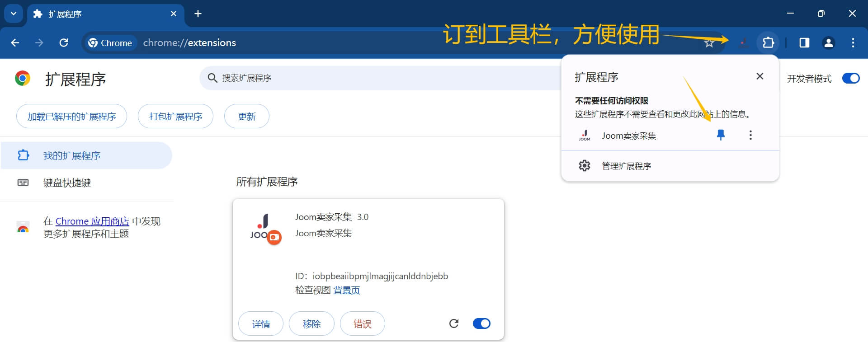Reload the page with refresh icon

[64, 43]
